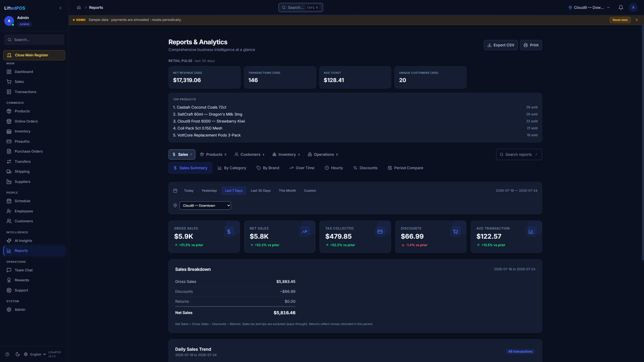The height and width of the screenshot is (362, 644).
Task: Open Purchase Orders in the sidebar
Action: (x=34, y=151)
